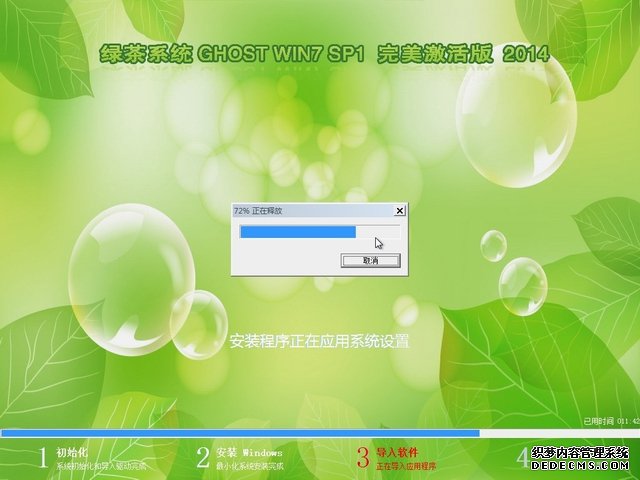Screen dimensions: 640x480
Task: Click the 正在导入应用程序 subtitle text
Action: pos(406,466)
